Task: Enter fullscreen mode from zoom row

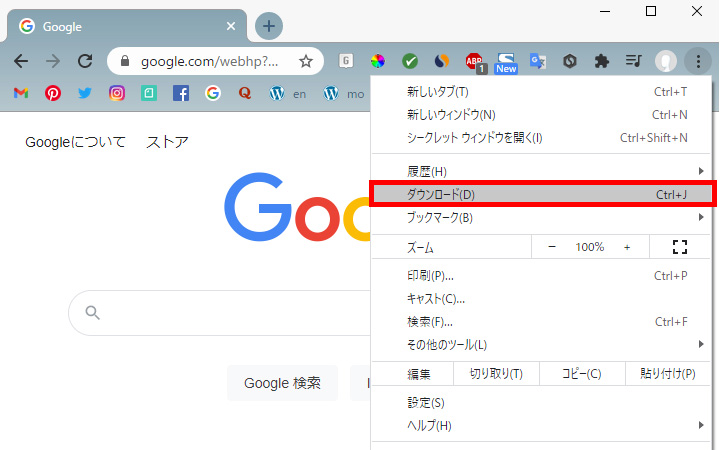Action: tap(680, 247)
